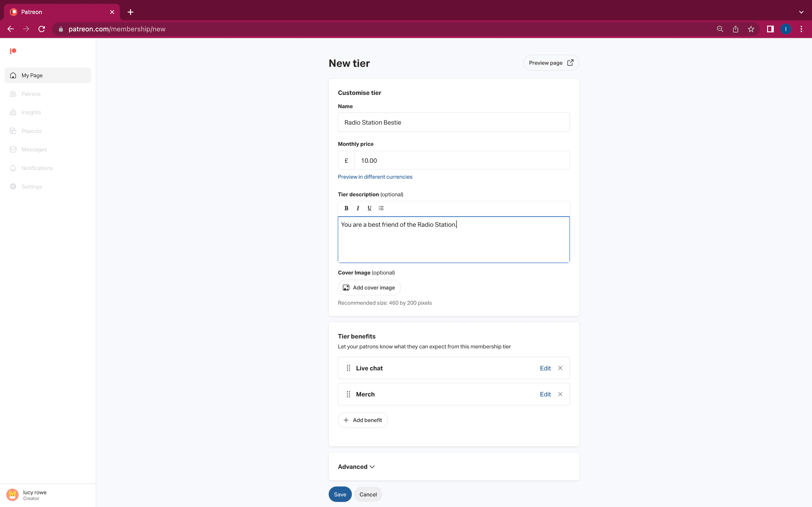
Task: Toggle bold formatting in the description editor
Action: (346, 208)
